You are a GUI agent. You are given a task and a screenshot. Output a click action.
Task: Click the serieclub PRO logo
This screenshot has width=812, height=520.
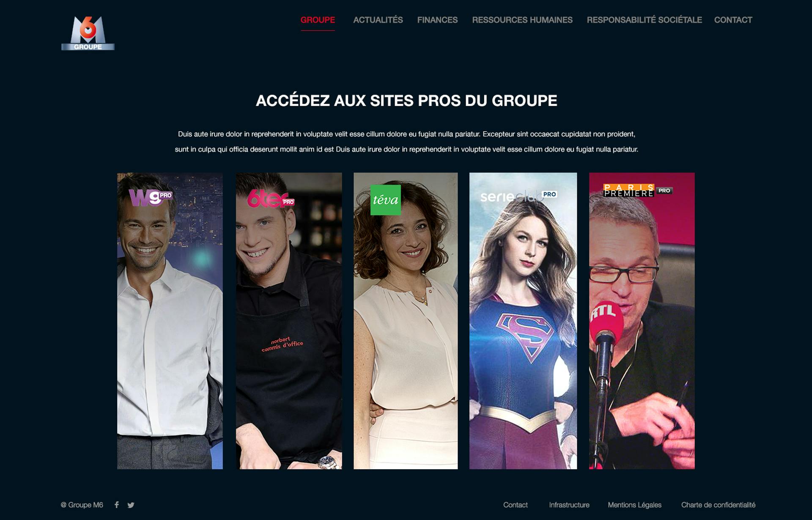pos(518,196)
